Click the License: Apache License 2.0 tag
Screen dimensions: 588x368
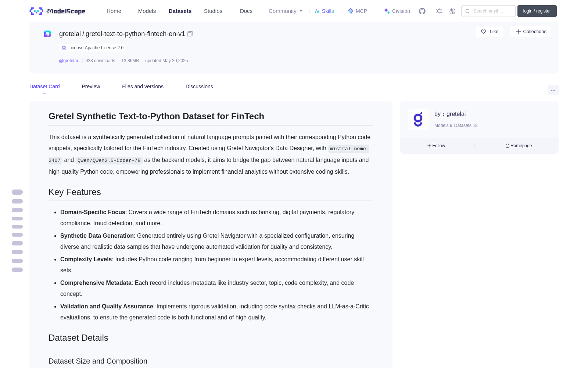tap(92, 48)
